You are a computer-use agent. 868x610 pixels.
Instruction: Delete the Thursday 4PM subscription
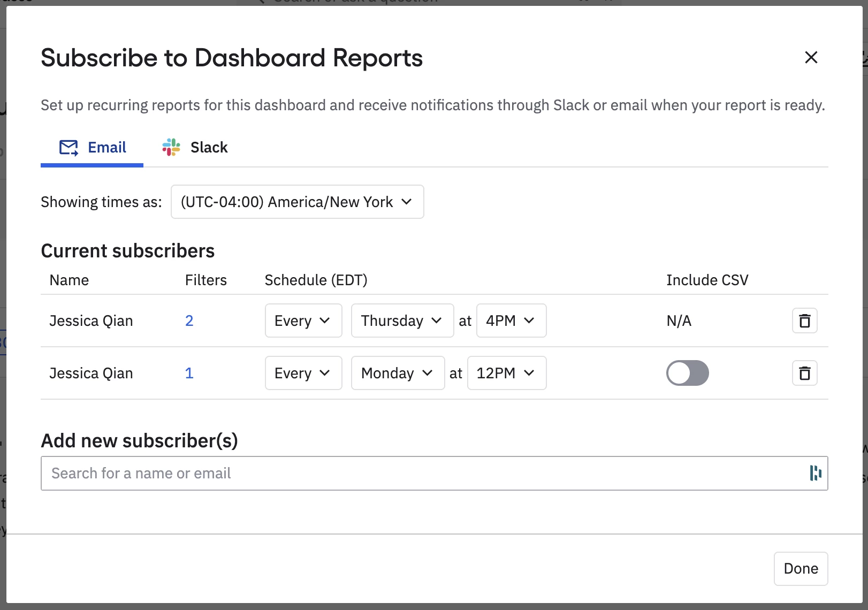[x=804, y=321]
